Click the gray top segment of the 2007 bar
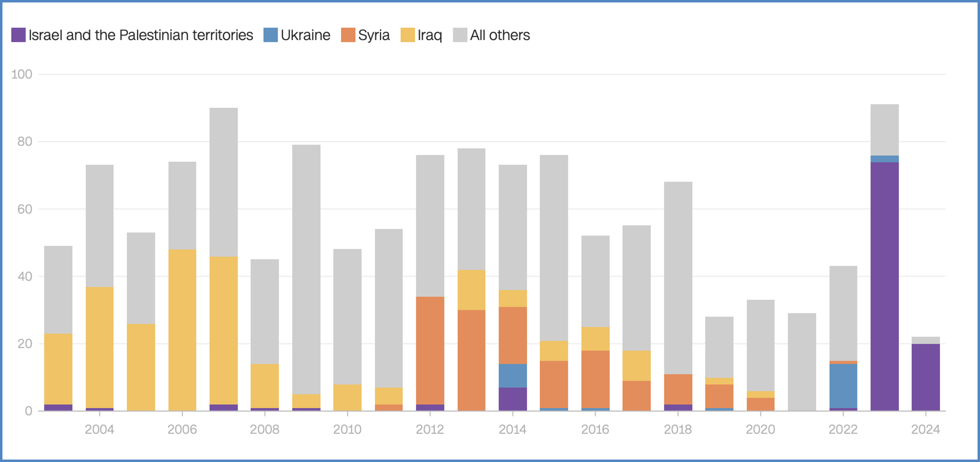 pyautogui.click(x=223, y=182)
